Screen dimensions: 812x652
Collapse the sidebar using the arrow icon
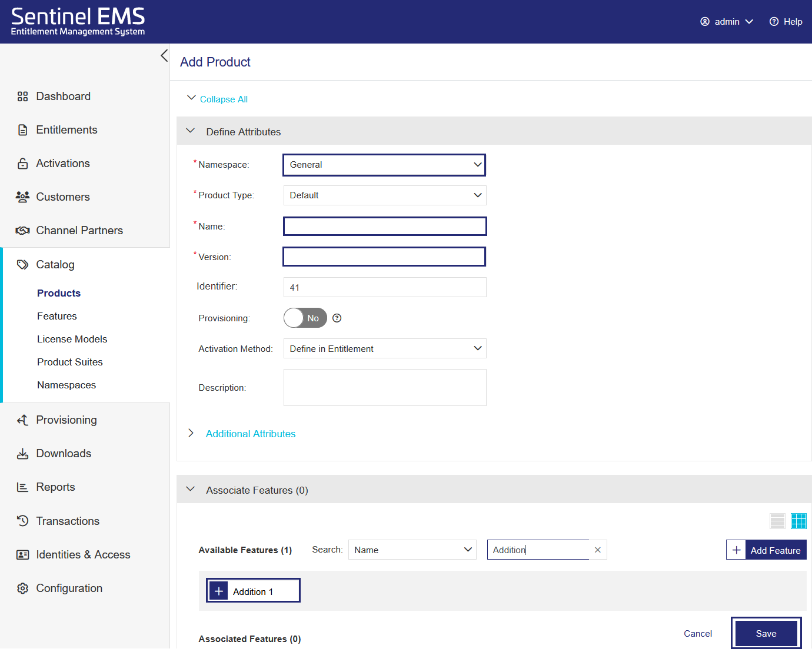164,56
